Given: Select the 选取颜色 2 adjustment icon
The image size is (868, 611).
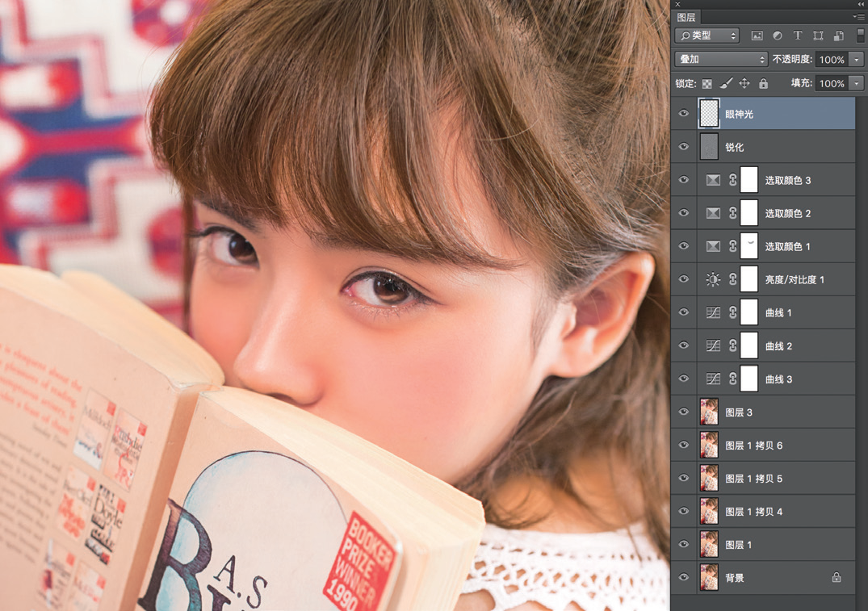Looking at the screenshot, I should [713, 213].
